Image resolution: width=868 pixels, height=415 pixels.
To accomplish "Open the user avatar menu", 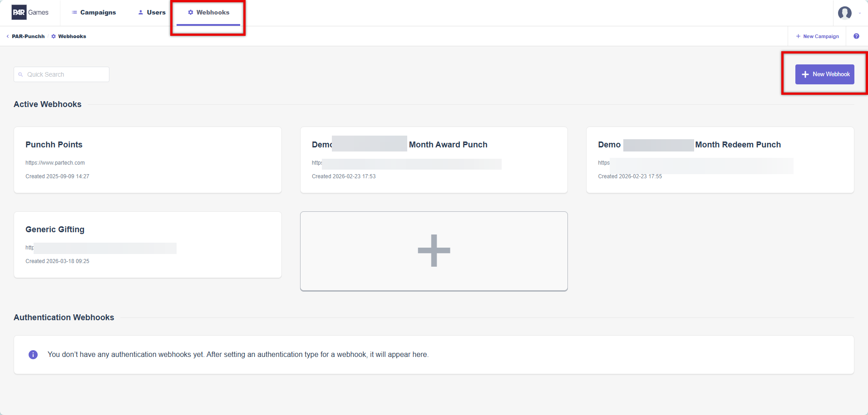I will 844,13.
